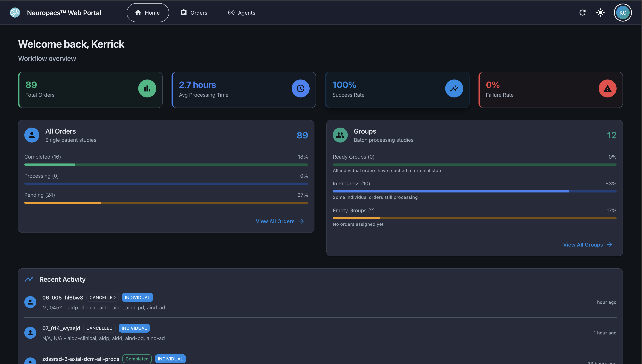The height and width of the screenshot is (364, 642).
Task: Click the Groups batch processing icon
Action: tap(340, 135)
